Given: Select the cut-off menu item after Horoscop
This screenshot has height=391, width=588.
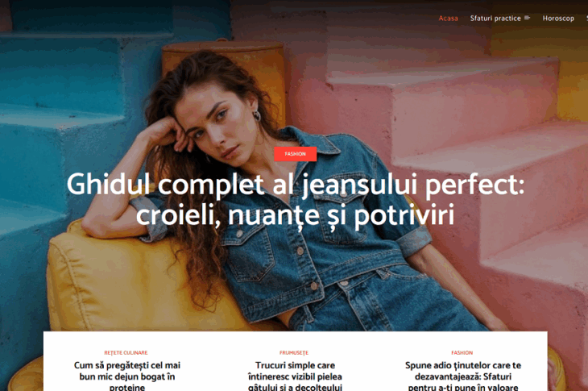Looking at the screenshot, I should (x=587, y=18).
